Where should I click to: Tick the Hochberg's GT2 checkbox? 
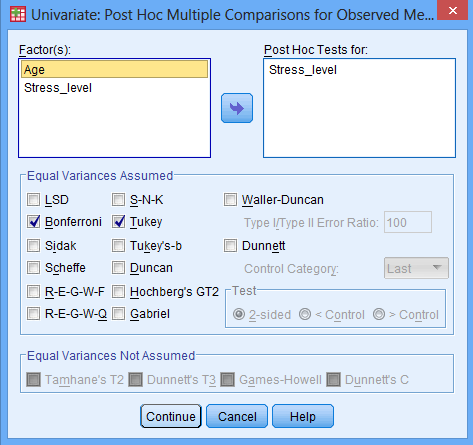pyautogui.click(x=118, y=292)
